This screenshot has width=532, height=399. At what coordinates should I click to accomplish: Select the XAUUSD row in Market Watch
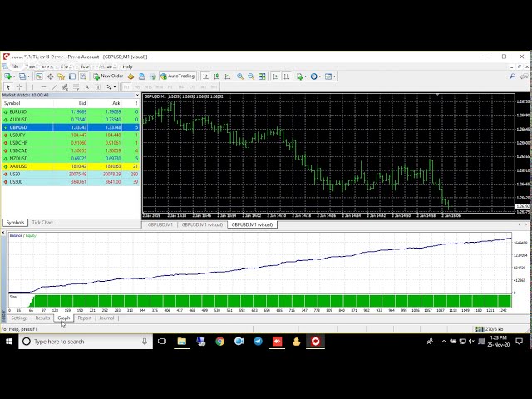18,166
